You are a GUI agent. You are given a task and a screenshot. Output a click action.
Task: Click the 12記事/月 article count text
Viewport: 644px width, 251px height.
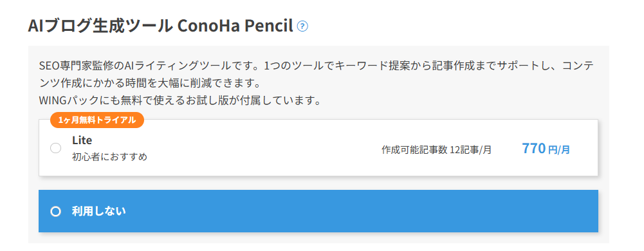point(471,150)
